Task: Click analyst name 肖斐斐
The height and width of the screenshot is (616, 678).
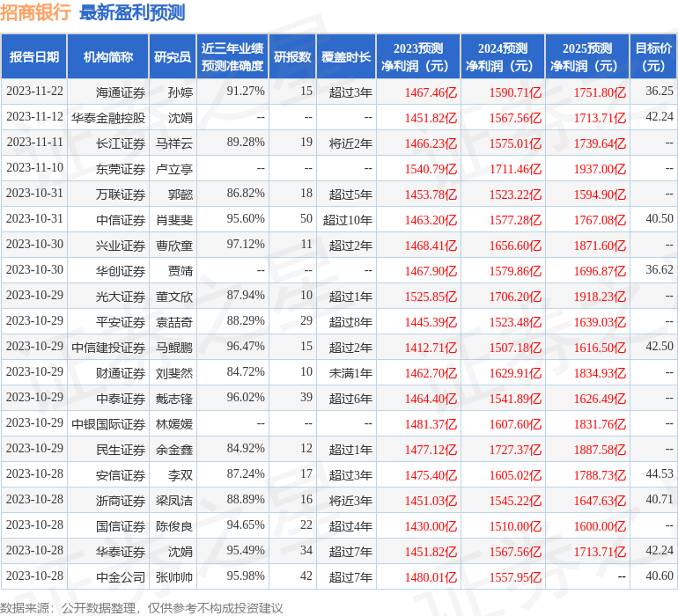Action: [x=174, y=220]
